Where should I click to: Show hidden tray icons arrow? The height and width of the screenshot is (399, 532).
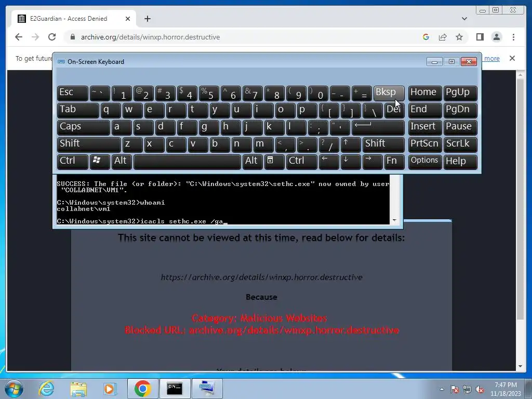click(x=442, y=389)
